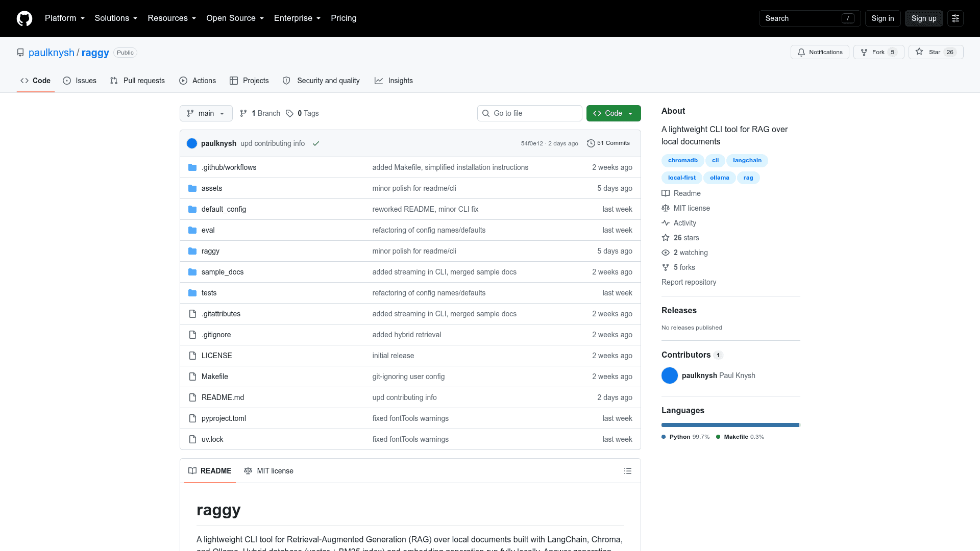Star the raggy repository
The height and width of the screenshot is (551, 980).
click(936, 52)
